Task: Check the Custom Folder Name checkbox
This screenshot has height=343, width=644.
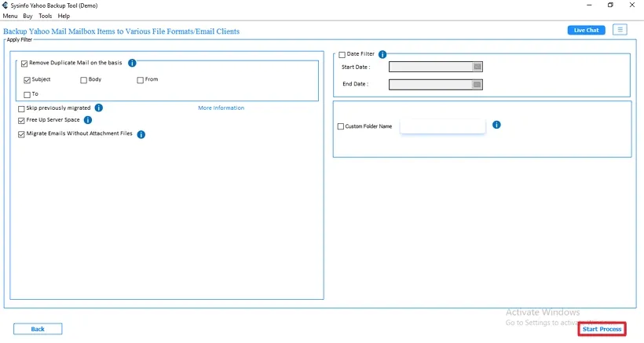Action: [341, 126]
